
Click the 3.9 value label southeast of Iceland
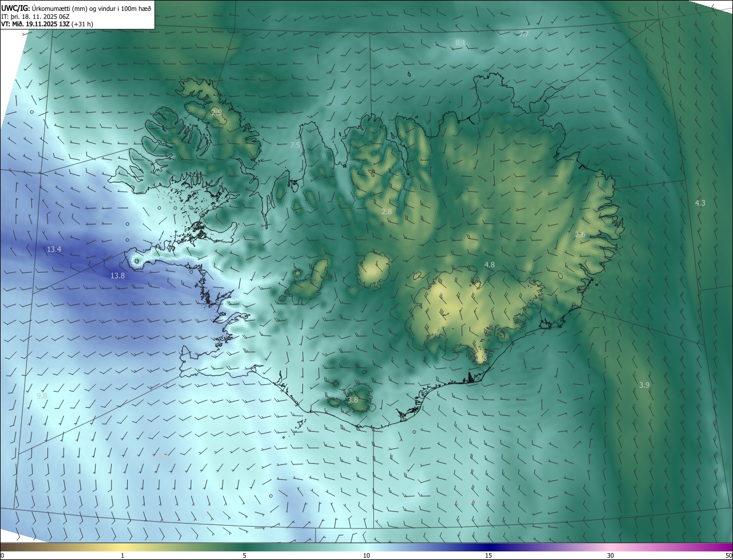[x=644, y=385]
